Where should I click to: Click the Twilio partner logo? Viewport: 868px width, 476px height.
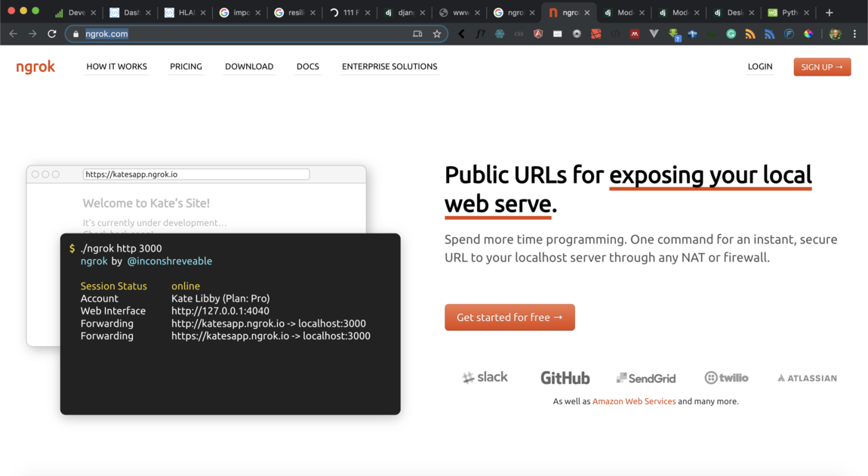726,377
